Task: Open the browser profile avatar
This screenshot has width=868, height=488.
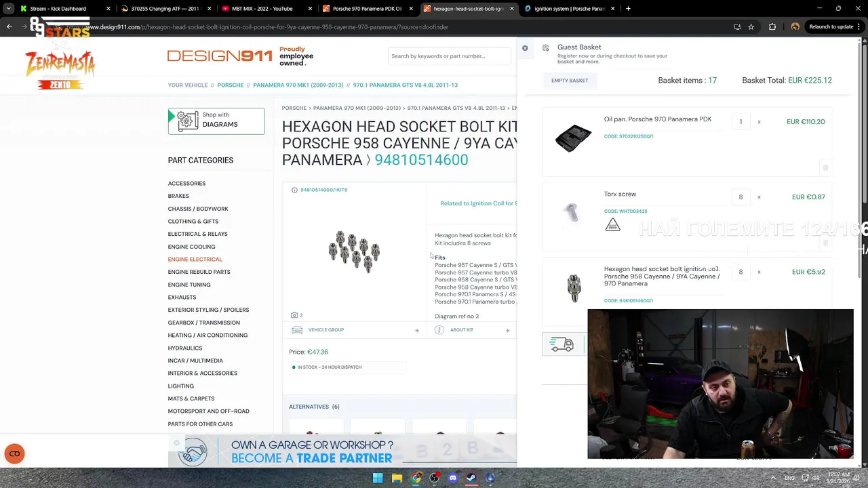Action: [x=795, y=27]
